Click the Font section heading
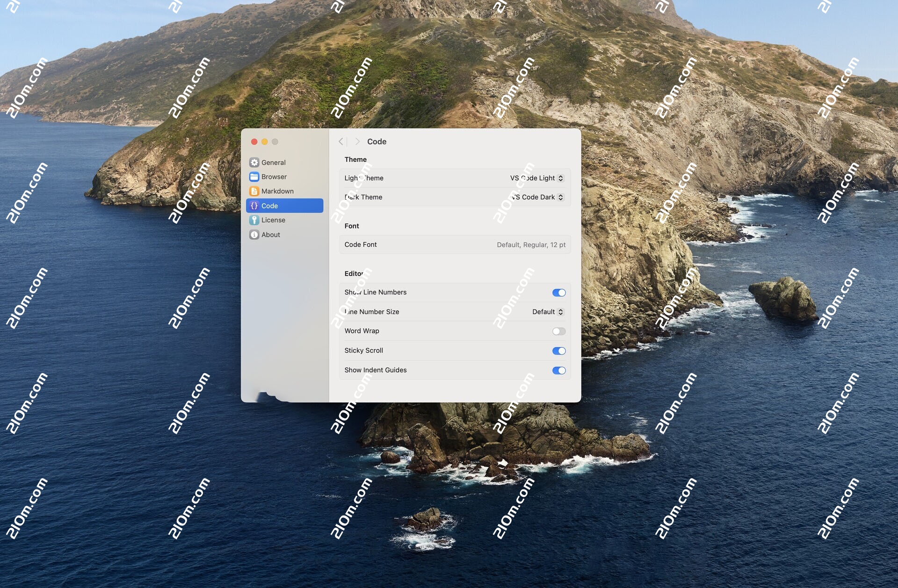898x588 pixels. pyautogui.click(x=352, y=226)
